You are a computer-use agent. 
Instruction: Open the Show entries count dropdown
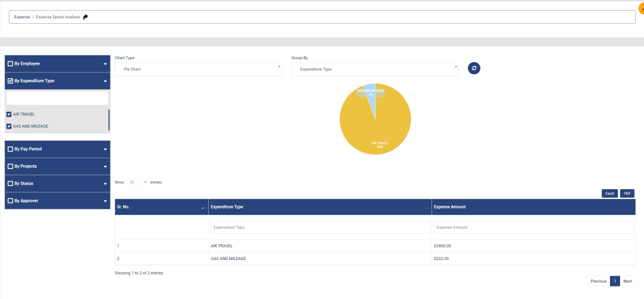pos(137,182)
